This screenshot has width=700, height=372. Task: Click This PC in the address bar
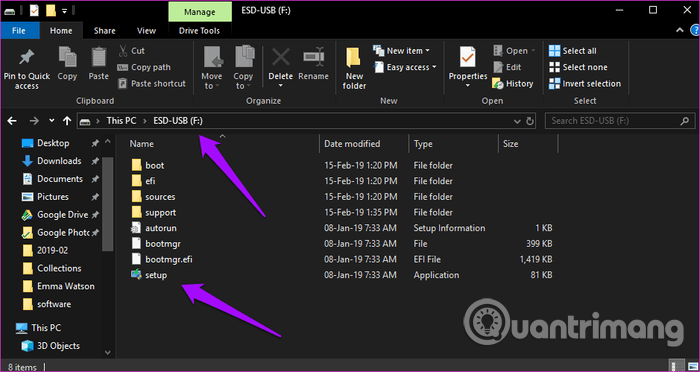tap(121, 121)
